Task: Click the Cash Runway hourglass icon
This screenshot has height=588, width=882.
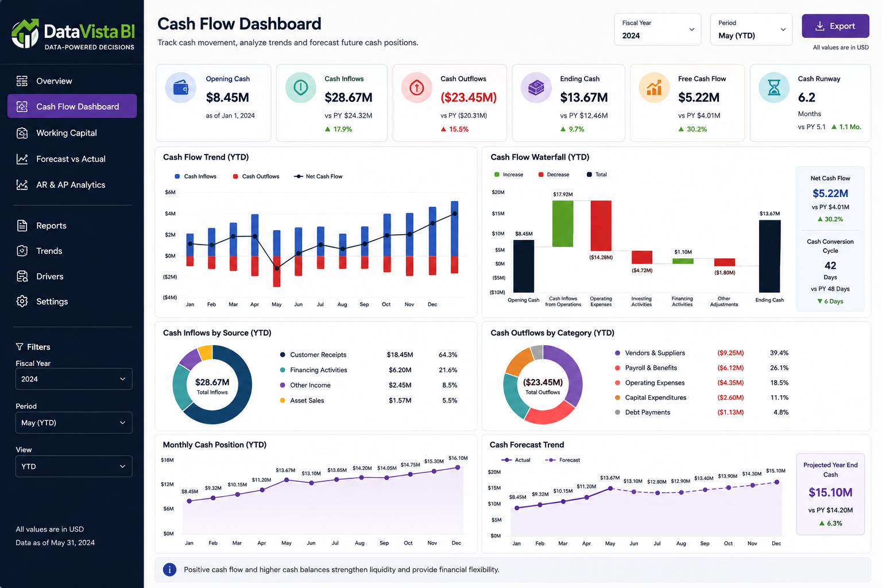Action: [x=774, y=88]
